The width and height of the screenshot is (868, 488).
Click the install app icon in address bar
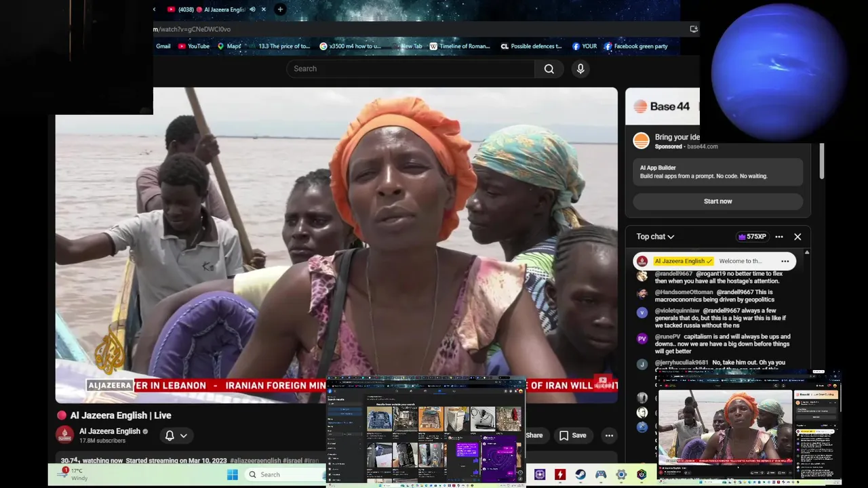coord(693,29)
